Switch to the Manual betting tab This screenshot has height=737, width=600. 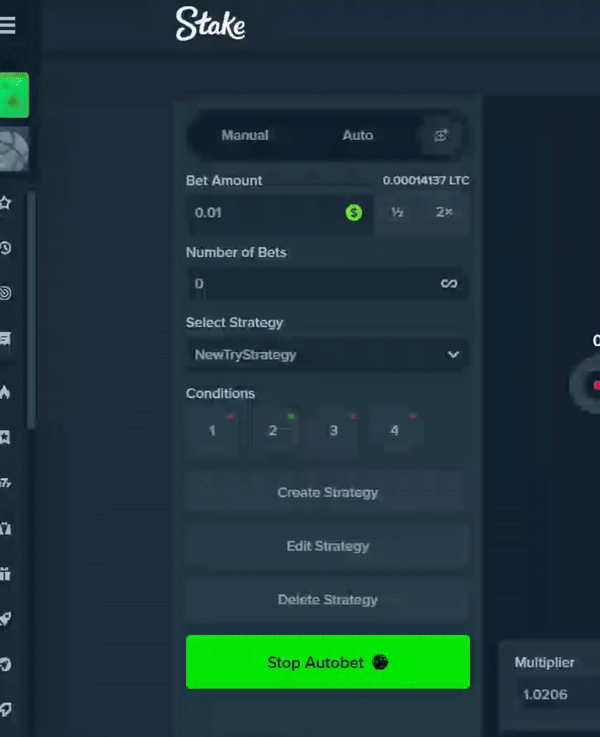[245, 135]
